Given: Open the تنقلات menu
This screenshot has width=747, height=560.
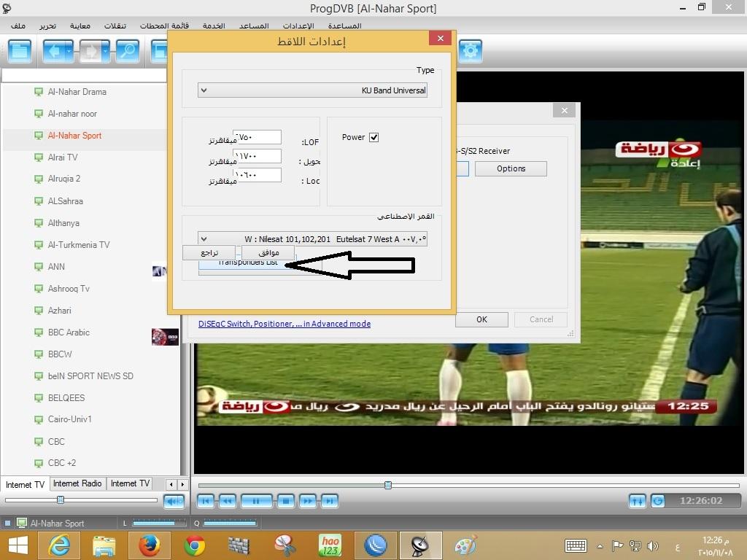Looking at the screenshot, I should point(115,26).
